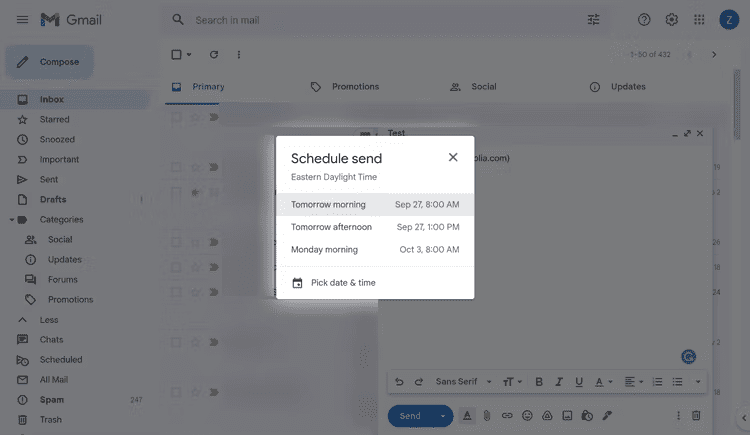Open the text alignment dropdown
The image size is (750, 435).
[634, 382]
